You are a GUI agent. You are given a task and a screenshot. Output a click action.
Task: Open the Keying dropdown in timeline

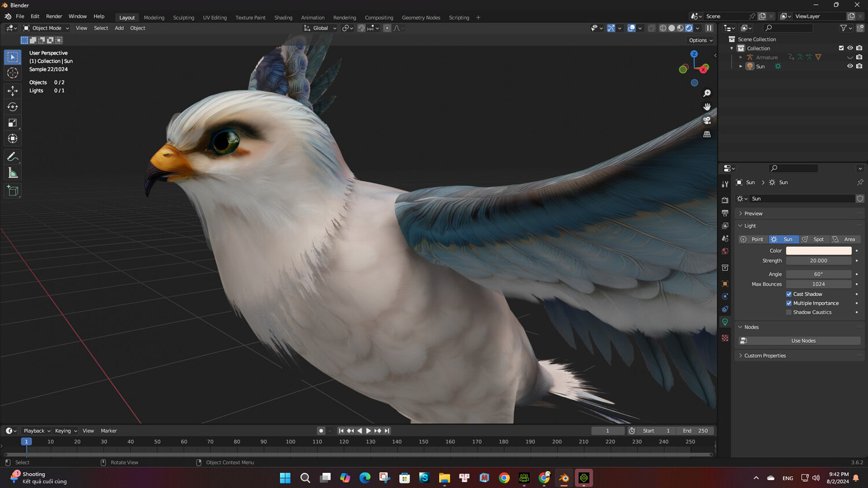(66, 431)
